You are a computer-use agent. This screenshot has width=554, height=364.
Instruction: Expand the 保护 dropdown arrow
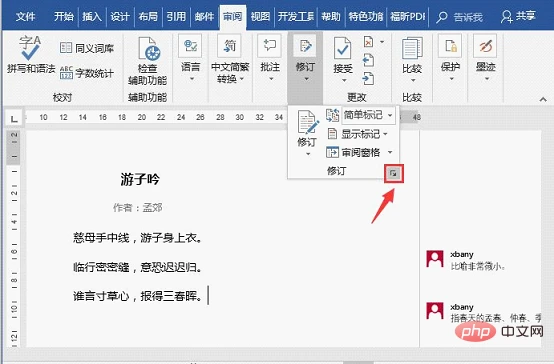pos(452,79)
